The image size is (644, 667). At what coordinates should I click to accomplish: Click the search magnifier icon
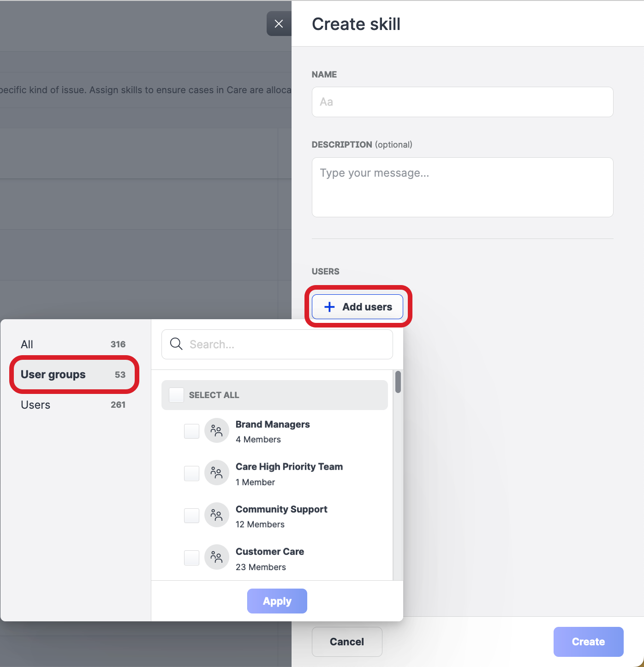(176, 344)
